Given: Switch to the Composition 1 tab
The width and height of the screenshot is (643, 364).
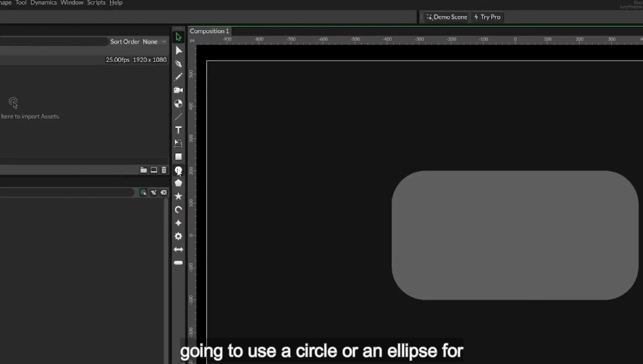Looking at the screenshot, I should pos(209,31).
